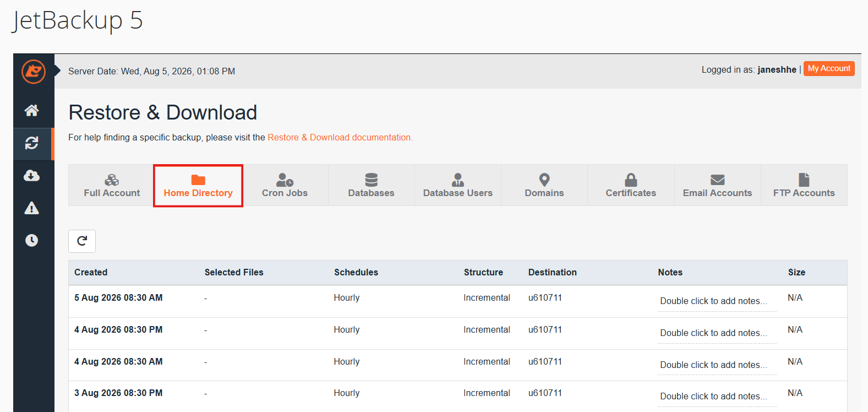The image size is (868, 412).
Task: Select the 4 Aug 2026 08:30 PM backup
Action: [458, 333]
